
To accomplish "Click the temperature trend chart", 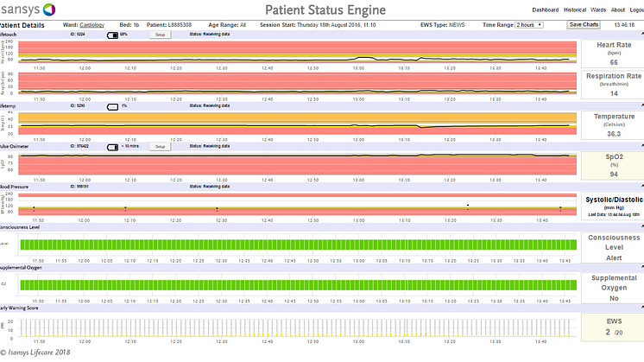I will [297, 124].
